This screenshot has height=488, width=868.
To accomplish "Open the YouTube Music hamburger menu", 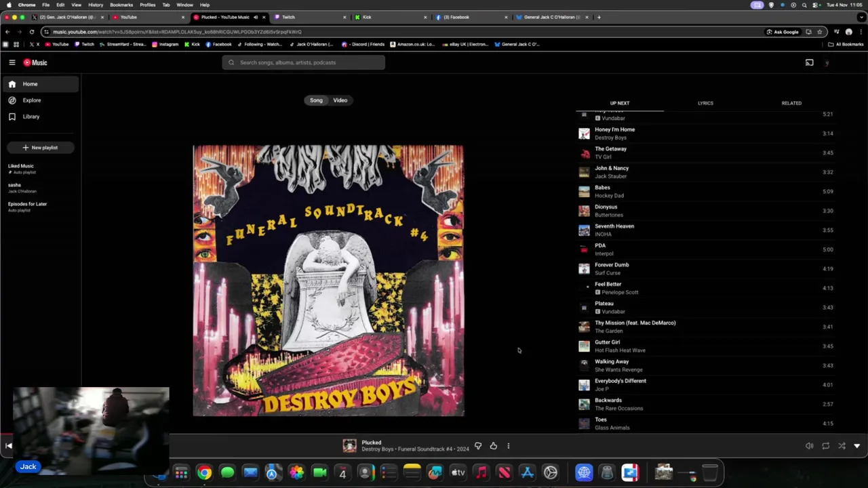I will point(12,62).
